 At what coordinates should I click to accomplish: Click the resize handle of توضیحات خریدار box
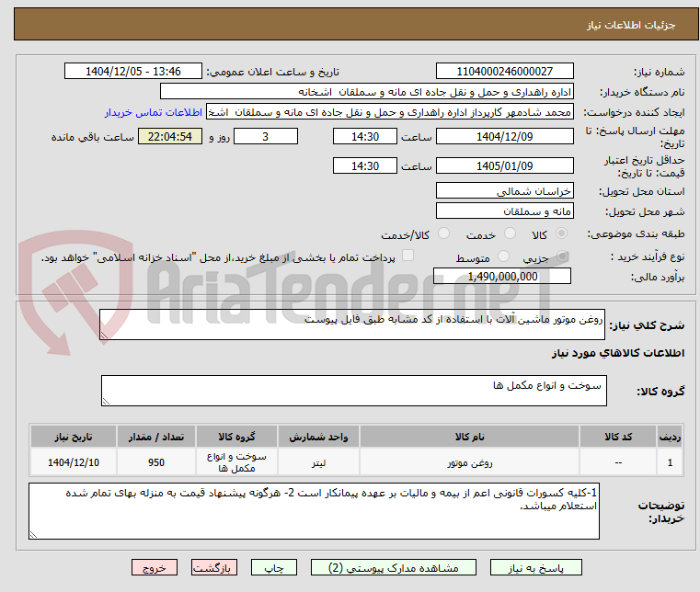33,535
